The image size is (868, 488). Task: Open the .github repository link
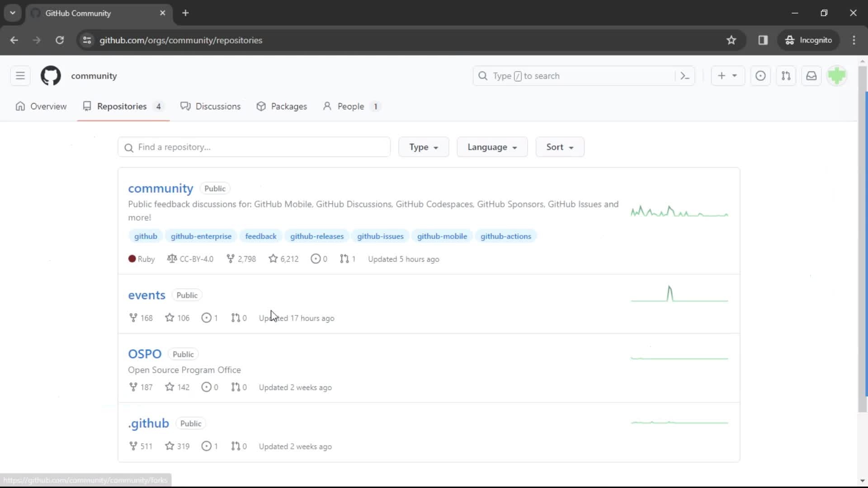tap(148, 423)
